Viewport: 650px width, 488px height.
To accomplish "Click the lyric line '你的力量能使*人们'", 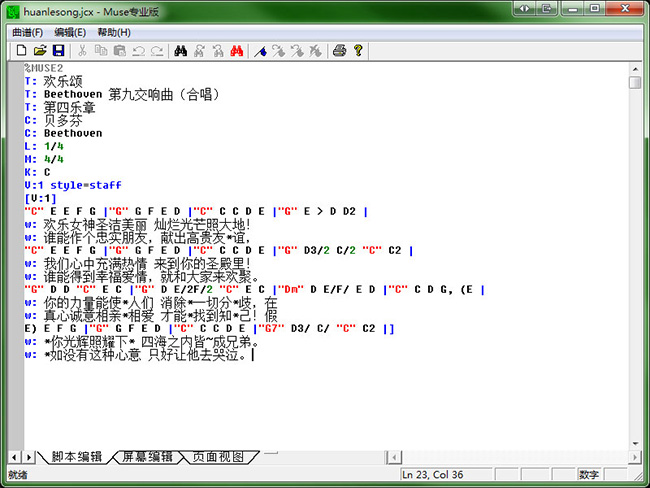I will pyautogui.click(x=150, y=303).
